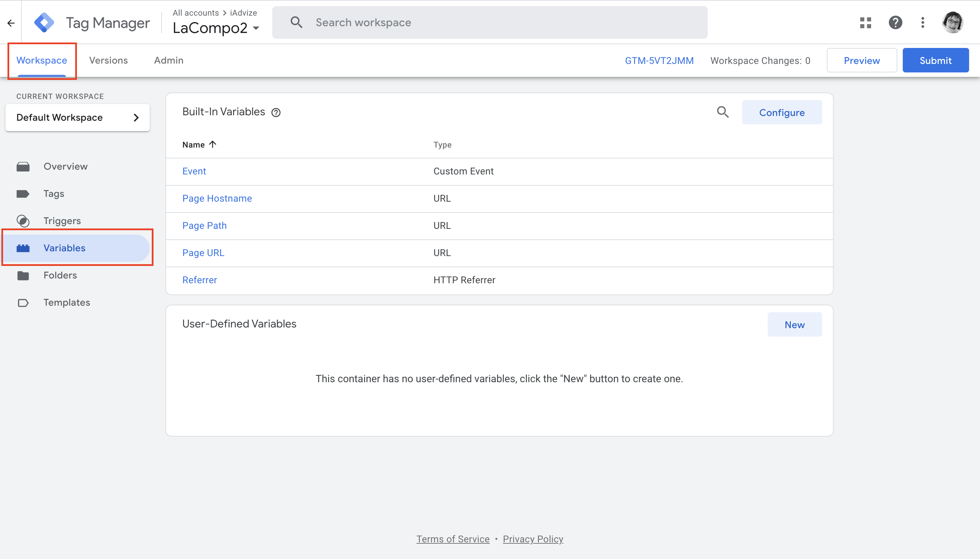The height and width of the screenshot is (559, 980).
Task: Click Workspace Changes: 0 text
Action: 760,61
